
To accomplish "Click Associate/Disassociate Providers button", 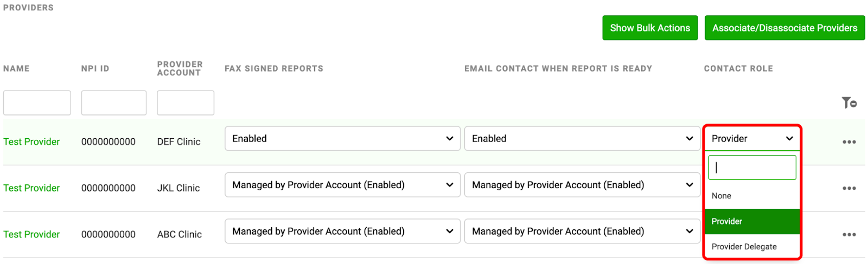I will 784,28.
